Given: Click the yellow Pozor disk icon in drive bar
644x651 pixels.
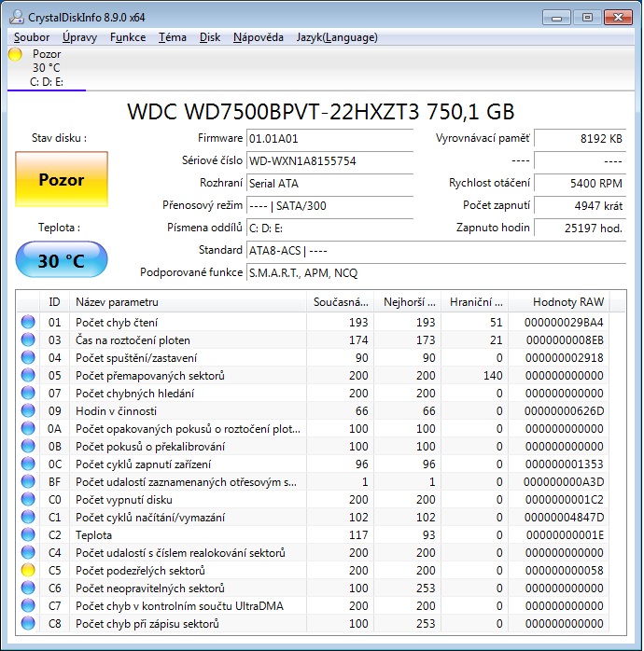Looking at the screenshot, I should tap(15, 55).
